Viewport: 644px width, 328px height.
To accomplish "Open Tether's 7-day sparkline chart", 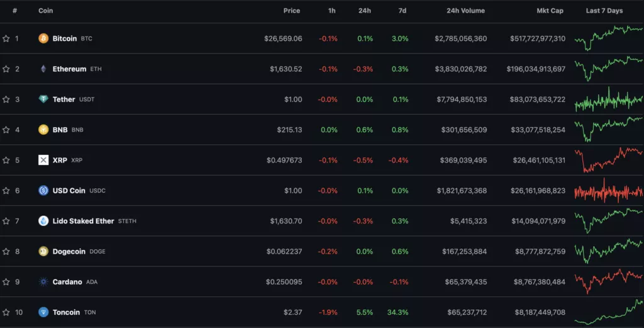I will pyautogui.click(x=609, y=99).
